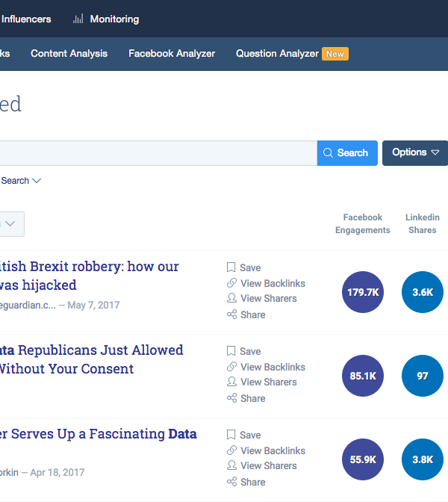Click the bookmark Save icon for Brexit article
Screen dimensions: 448x502
coord(231,267)
